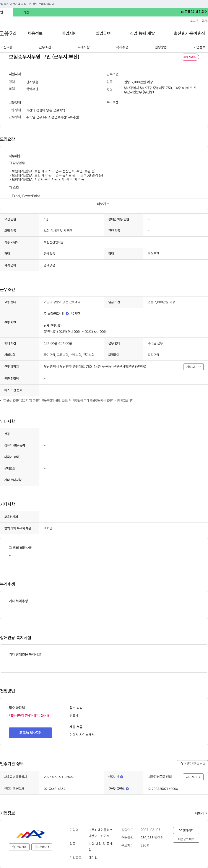Click the 스킬 bullet heading
Viewport: 208px width, 868px height.
(x=14, y=188)
